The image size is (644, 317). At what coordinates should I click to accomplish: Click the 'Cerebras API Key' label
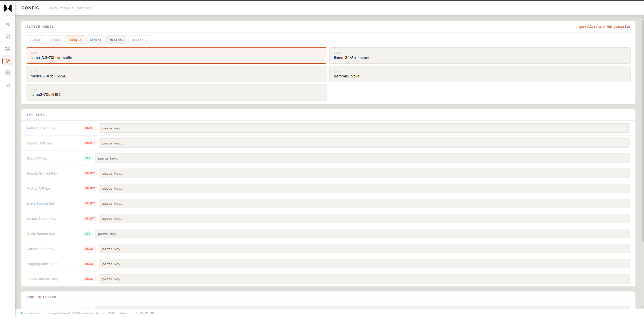[x=40, y=249]
